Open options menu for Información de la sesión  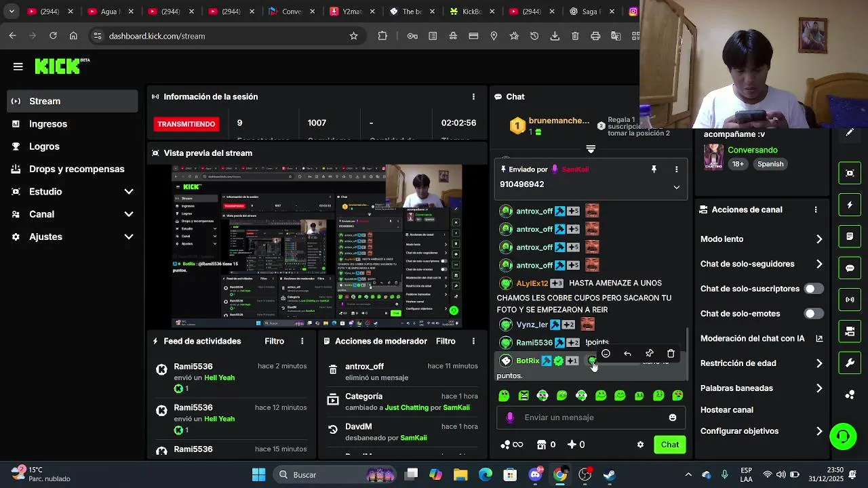473,97
